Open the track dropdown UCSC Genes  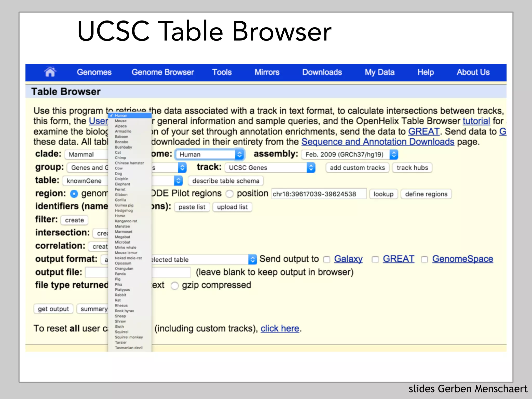pos(270,168)
